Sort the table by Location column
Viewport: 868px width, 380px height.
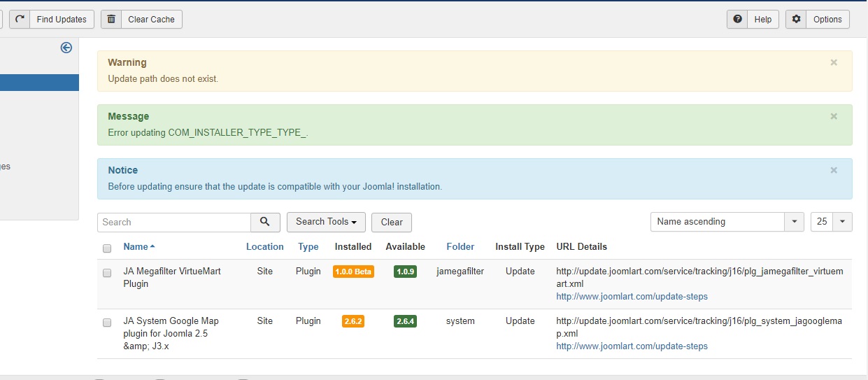[x=264, y=246]
